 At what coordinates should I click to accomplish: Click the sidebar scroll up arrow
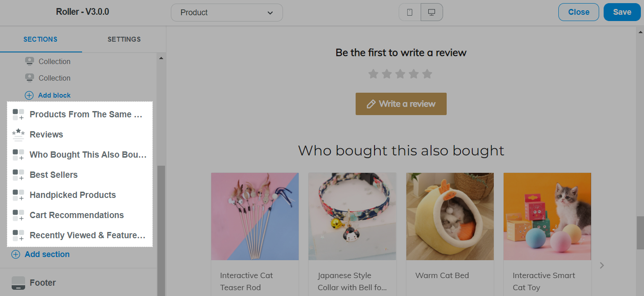(x=161, y=58)
